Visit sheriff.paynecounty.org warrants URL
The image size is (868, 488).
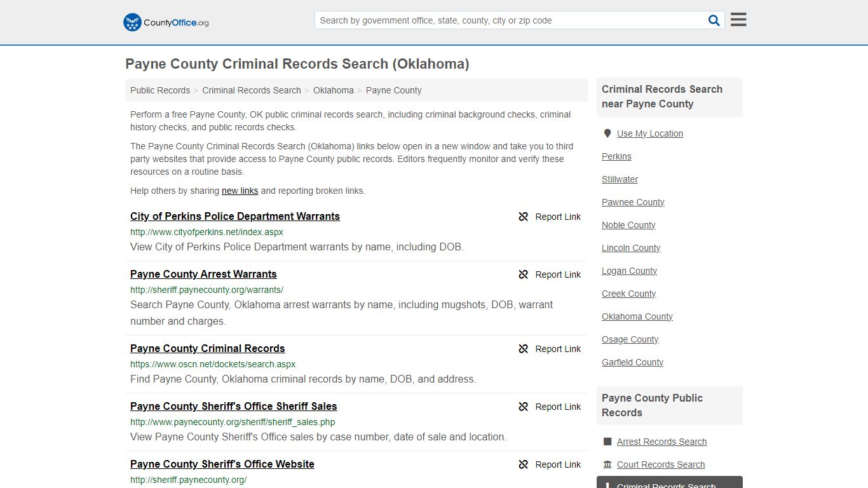click(207, 290)
